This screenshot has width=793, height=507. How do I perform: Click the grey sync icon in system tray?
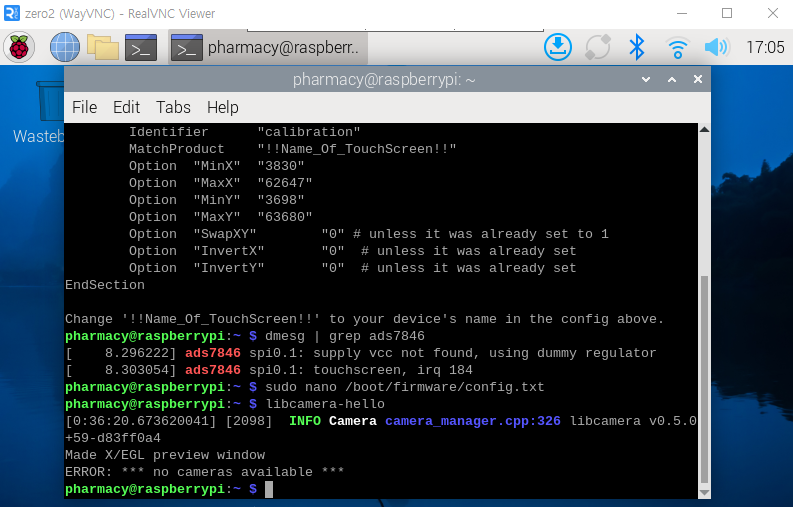tap(598, 47)
